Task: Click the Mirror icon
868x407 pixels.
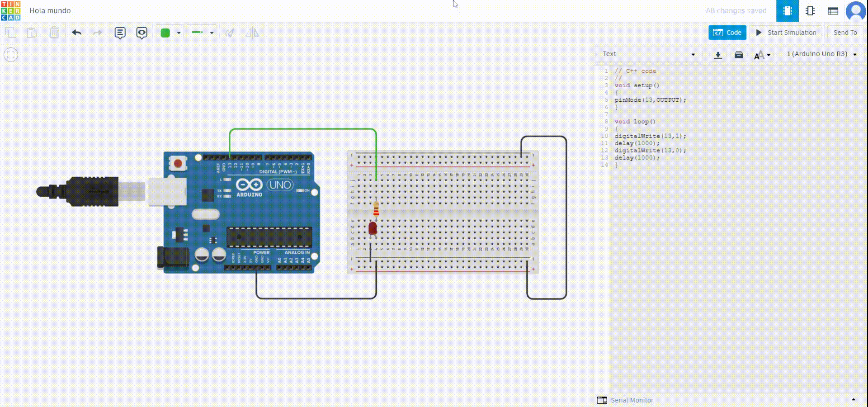Action: click(x=252, y=33)
